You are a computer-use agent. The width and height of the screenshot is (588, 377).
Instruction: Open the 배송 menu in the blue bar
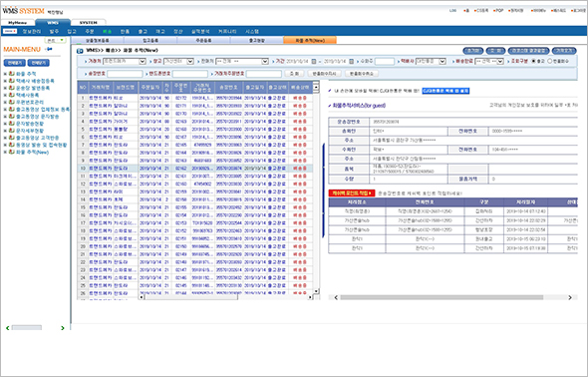tap(107, 32)
